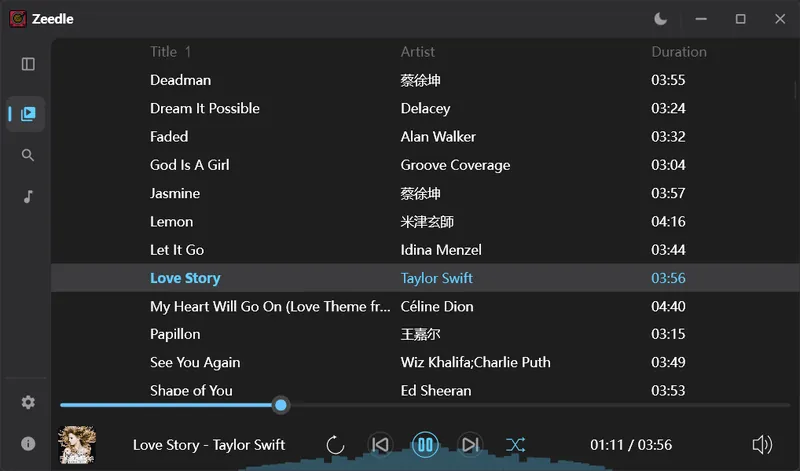
Task: Open the playlist library icon
Action: pos(28,114)
